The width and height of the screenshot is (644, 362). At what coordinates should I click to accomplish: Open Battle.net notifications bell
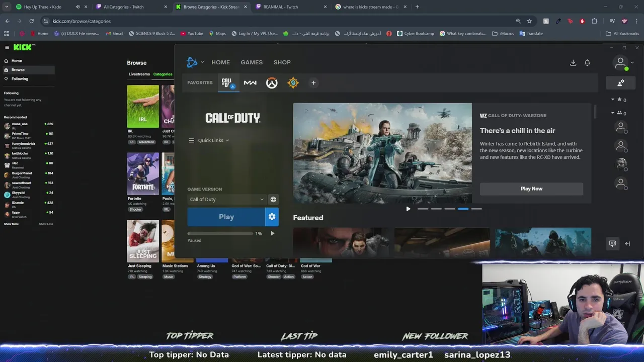pyautogui.click(x=587, y=62)
